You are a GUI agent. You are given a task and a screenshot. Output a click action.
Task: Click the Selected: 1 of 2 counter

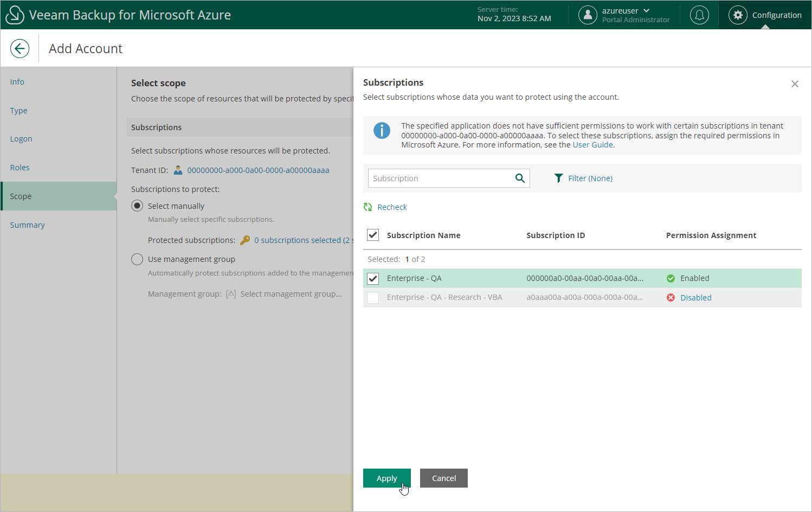(396, 259)
